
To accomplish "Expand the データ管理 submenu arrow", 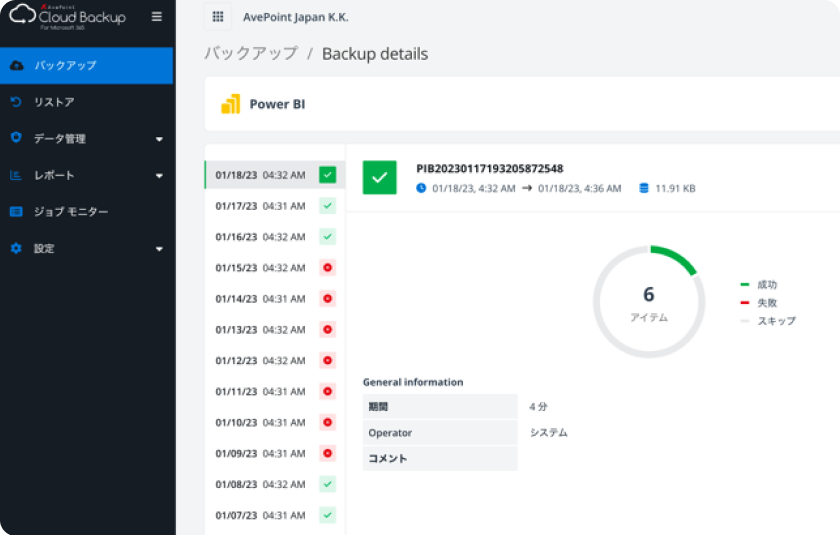I will (x=159, y=139).
